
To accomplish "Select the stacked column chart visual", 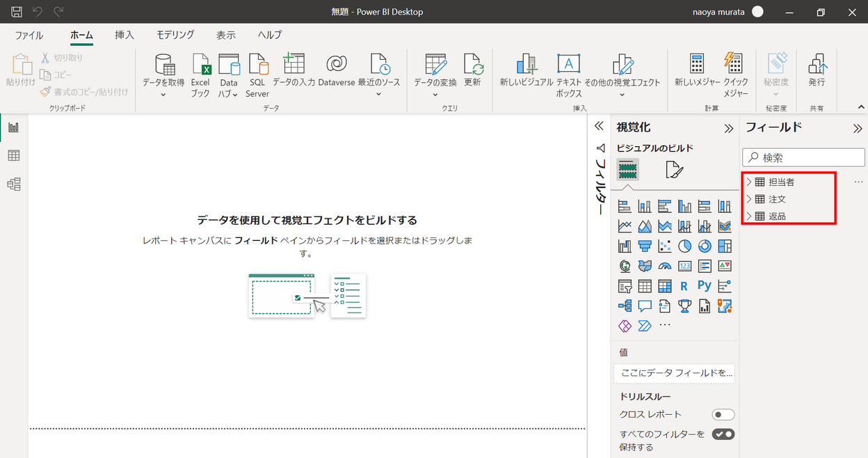I will click(645, 207).
